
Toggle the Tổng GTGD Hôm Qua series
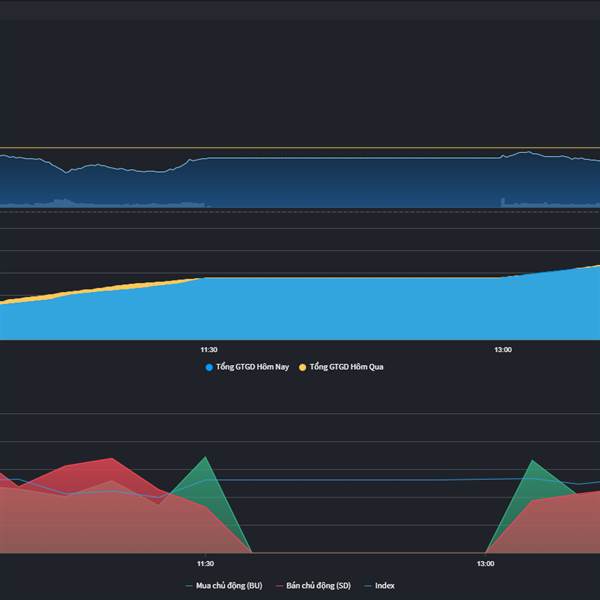(341, 367)
